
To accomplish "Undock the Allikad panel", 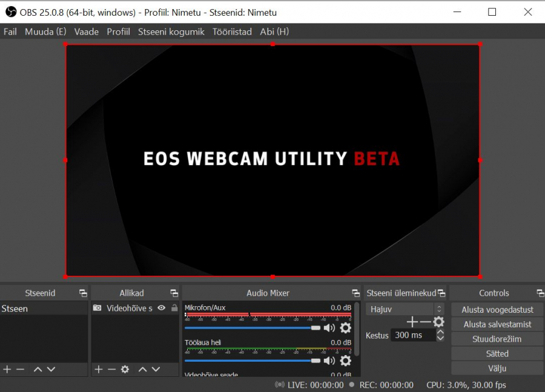I will pos(174,293).
